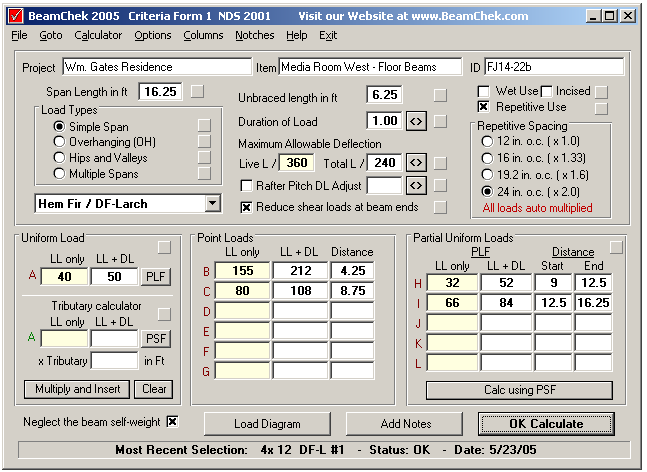Viewport: 647px width, 472px height.
Task: Select 16 in. o.c. repetitive spacing
Action: coord(487,158)
